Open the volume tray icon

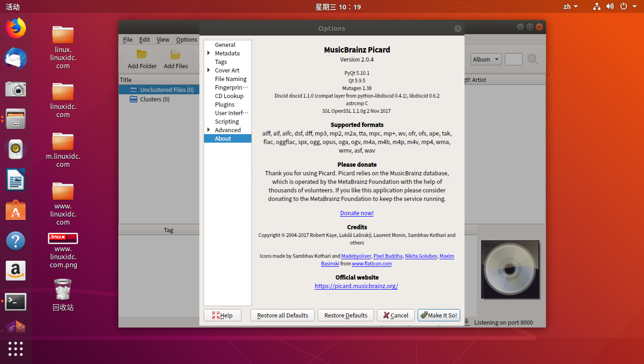click(x=610, y=6)
